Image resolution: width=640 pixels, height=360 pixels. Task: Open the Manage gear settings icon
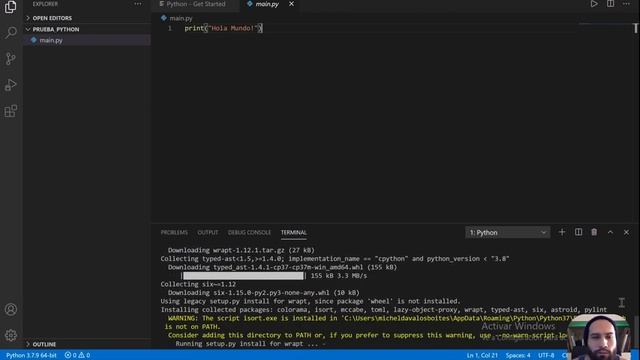coord(11,335)
